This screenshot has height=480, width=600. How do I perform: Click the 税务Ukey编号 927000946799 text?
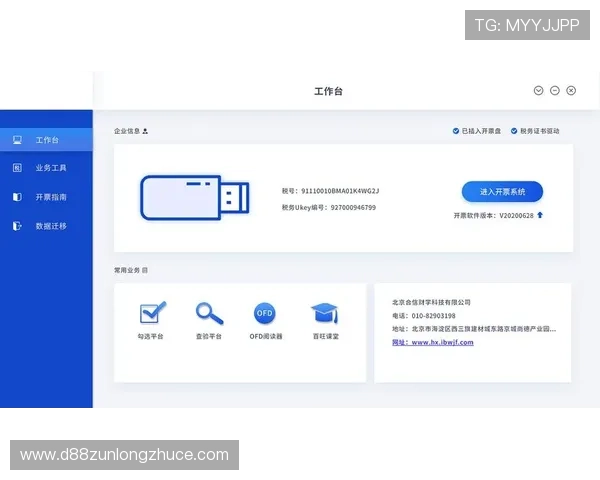click(329, 207)
